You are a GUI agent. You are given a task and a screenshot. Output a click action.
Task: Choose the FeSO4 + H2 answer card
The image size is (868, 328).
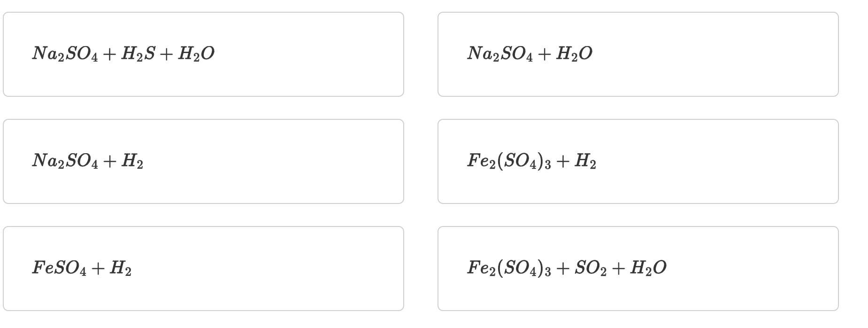(203, 268)
